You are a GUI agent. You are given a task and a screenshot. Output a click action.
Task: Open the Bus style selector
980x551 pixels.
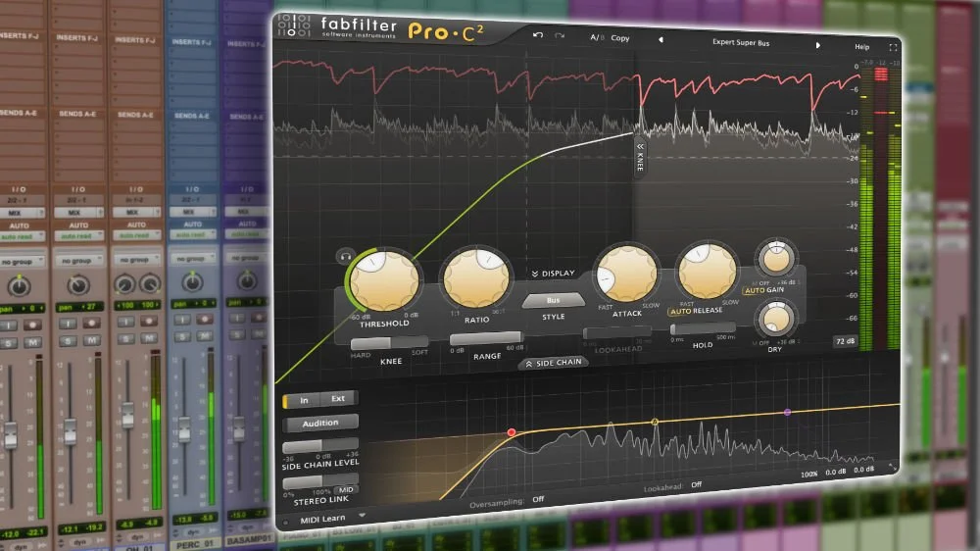553,301
